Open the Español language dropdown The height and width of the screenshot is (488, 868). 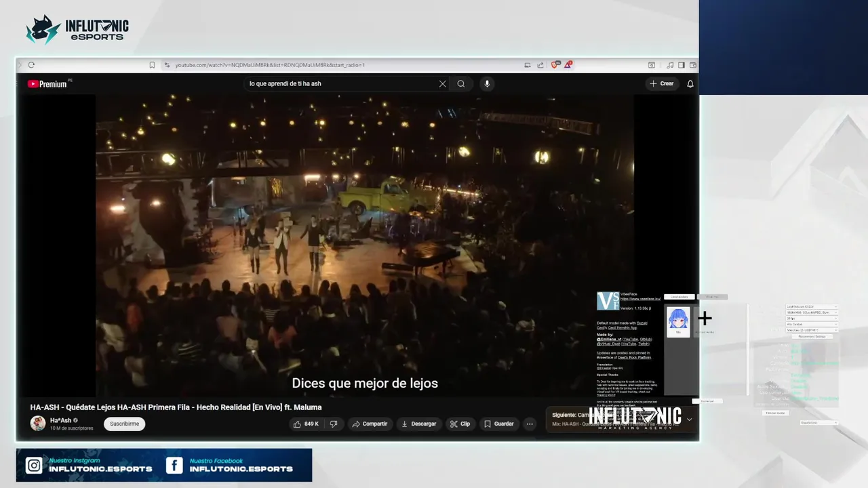point(819,422)
